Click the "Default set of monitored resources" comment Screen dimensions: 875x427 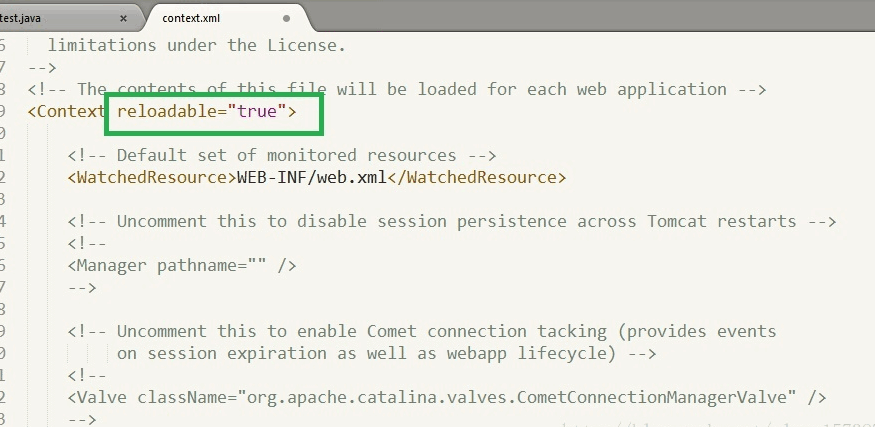[x=282, y=155]
